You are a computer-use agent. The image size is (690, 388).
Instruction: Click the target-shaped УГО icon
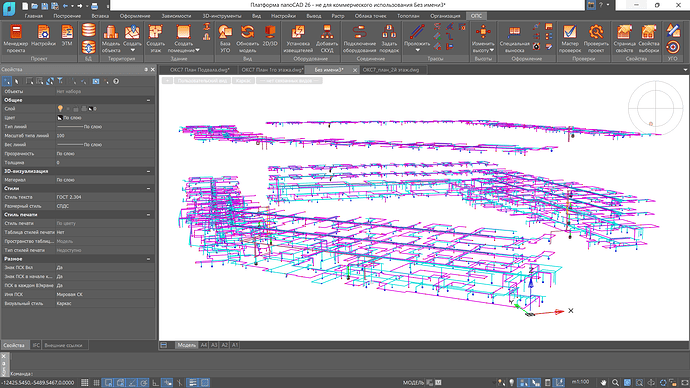click(x=673, y=47)
